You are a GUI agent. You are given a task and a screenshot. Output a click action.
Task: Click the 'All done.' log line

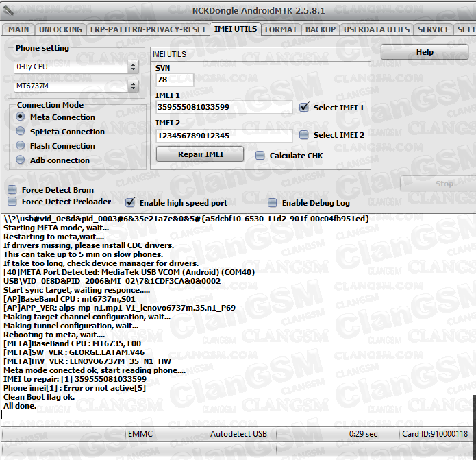pos(20,406)
